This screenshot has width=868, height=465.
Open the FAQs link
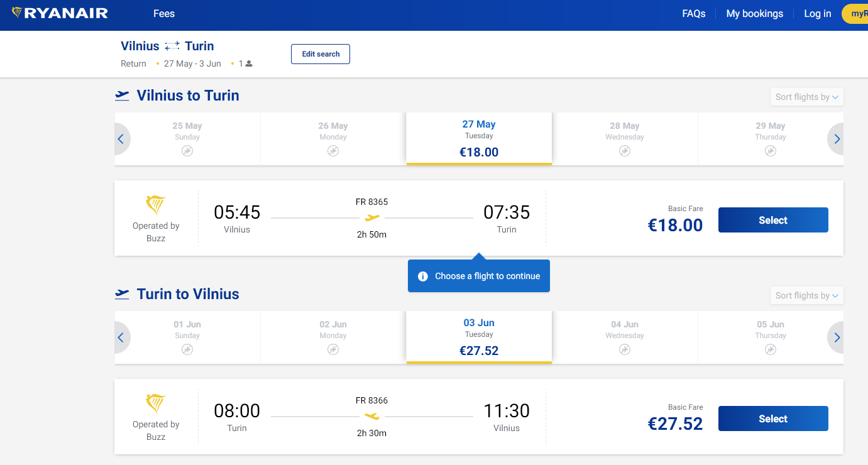coord(694,13)
